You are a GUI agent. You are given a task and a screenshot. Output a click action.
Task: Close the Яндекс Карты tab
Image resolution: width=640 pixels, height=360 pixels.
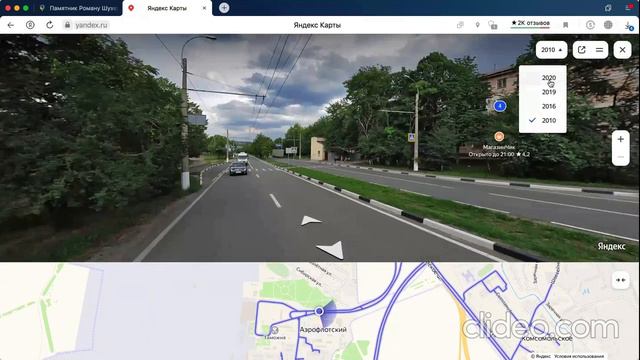204,8
